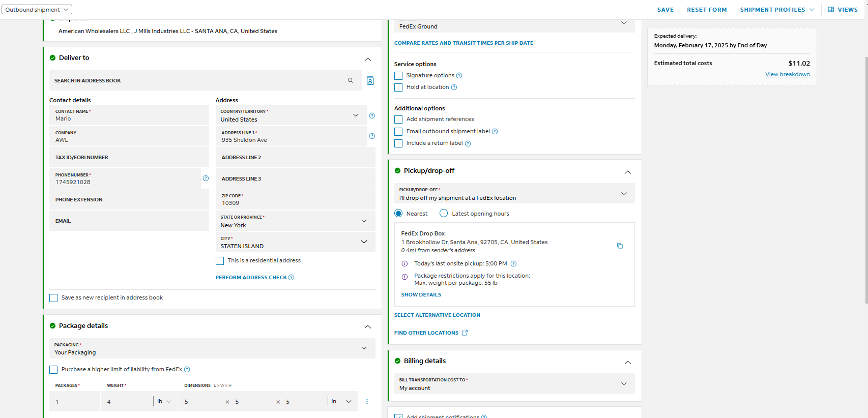Open Bill transportation cost to dropdown
The height and width of the screenshot is (418, 868).
[x=514, y=384]
